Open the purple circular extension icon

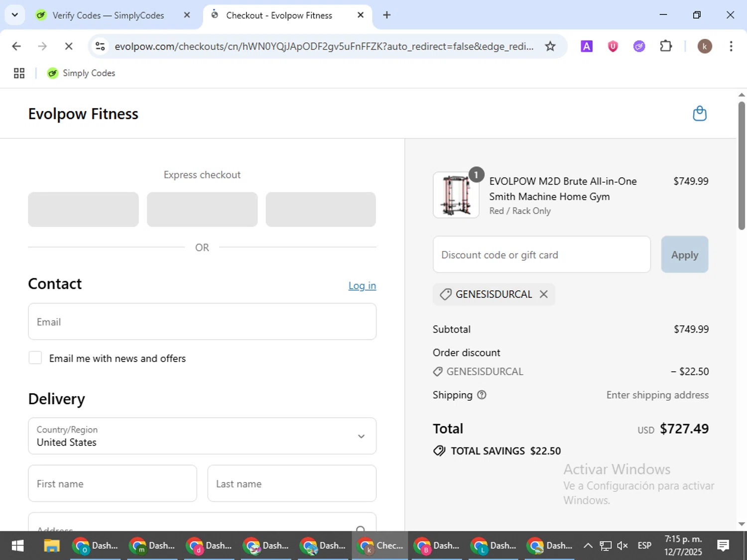(639, 46)
